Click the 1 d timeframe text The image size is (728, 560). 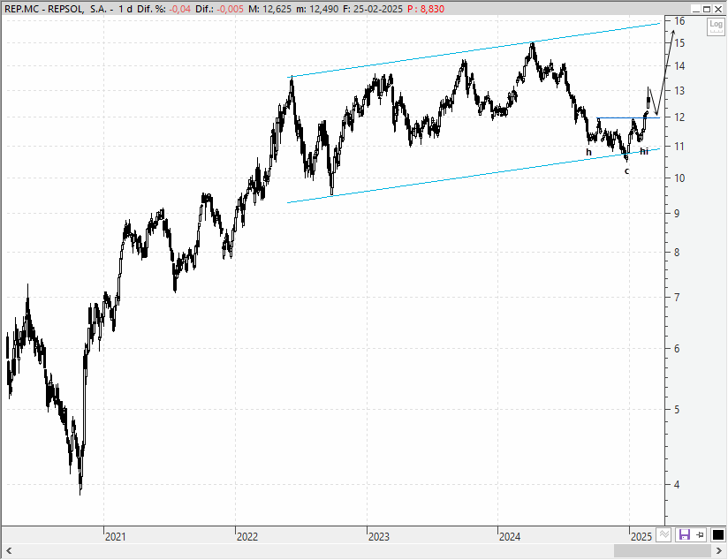(125, 10)
